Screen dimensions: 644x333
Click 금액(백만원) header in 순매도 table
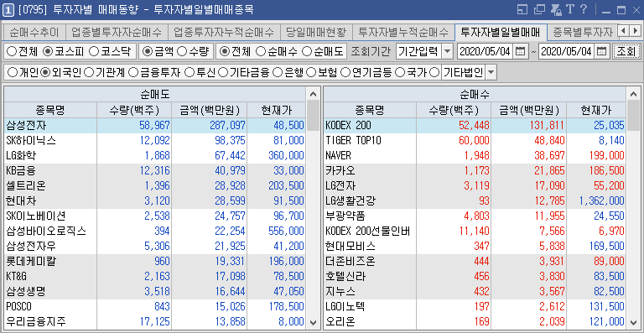(x=210, y=110)
